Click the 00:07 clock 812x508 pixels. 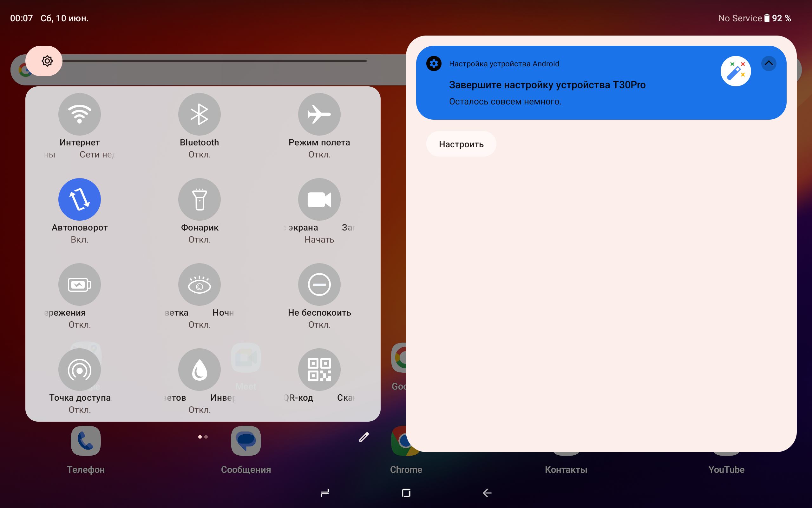point(22,18)
